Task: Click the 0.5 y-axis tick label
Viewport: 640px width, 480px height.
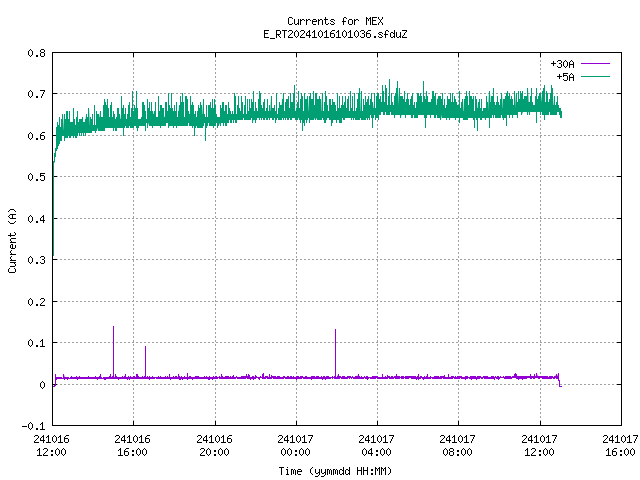Action: pos(36,177)
